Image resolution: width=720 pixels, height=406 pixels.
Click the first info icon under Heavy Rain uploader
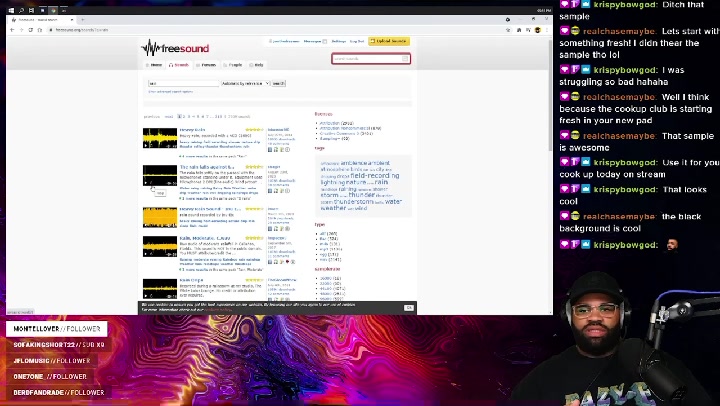click(270, 150)
